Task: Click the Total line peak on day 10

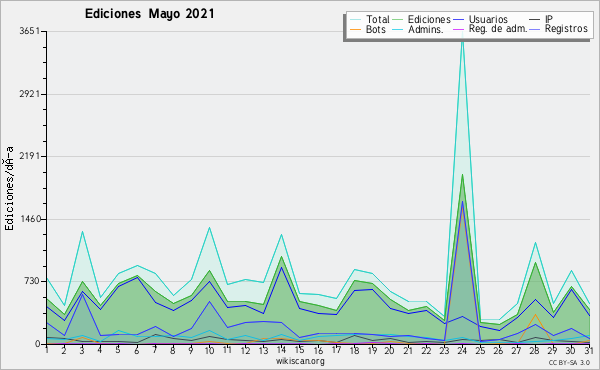Action: tap(209, 228)
